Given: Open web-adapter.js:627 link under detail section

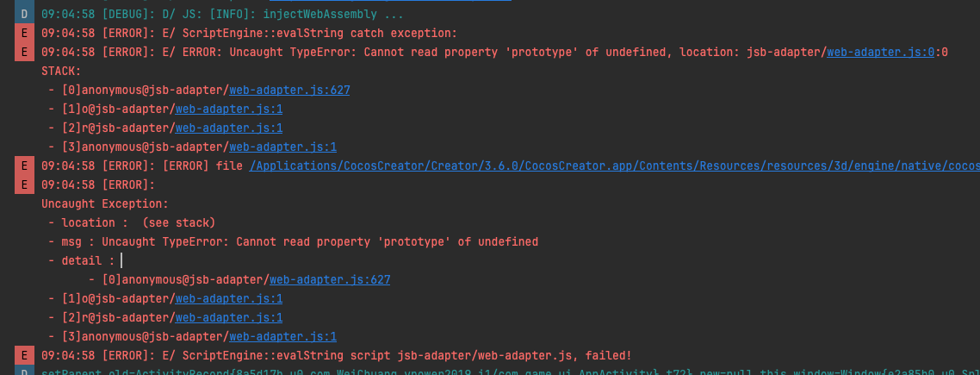Looking at the screenshot, I should pyautogui.click(x=330, y=279).
